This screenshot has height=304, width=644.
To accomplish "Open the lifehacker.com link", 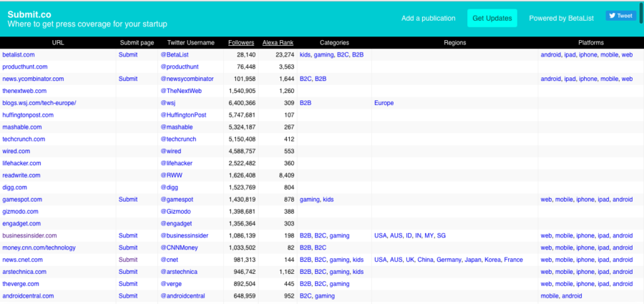I will (x=21, y=163).
